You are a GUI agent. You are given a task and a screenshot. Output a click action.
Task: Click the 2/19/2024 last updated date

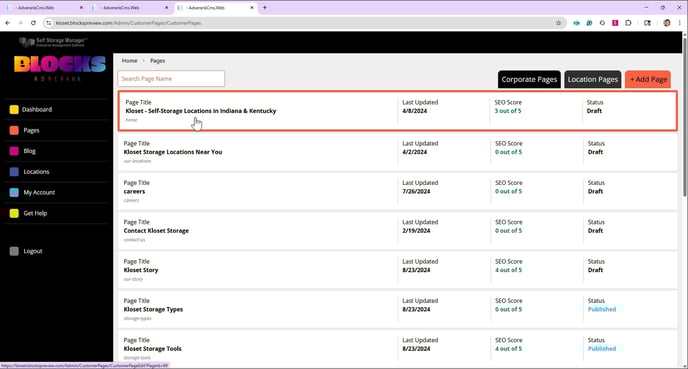416,230
